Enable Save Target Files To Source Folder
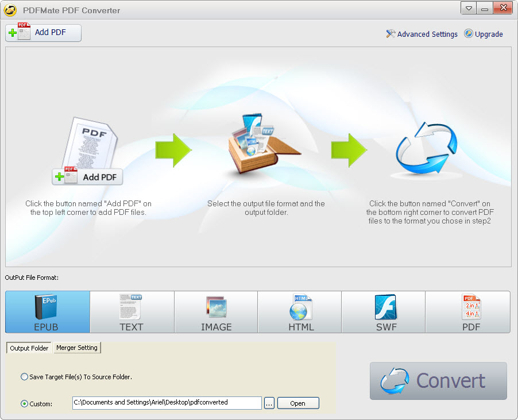Screen dimensions: 518x420 tap(23, 376)
